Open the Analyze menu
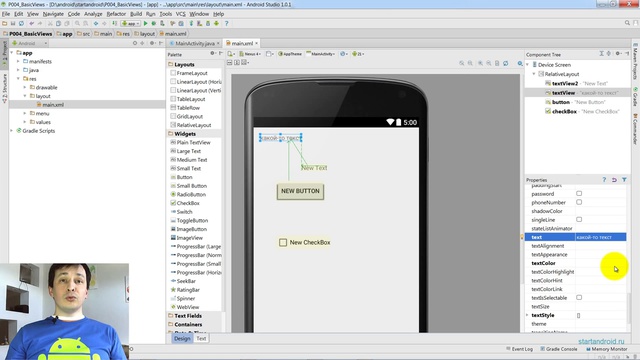This screenshot has height=360, width=640. click(93, 14)
